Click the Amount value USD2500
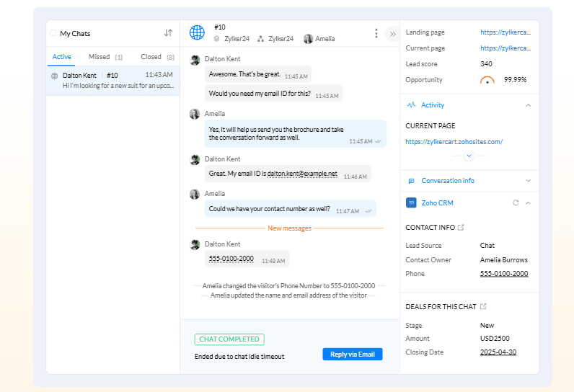Screen dimensions: 574x392 click(495, 338)
